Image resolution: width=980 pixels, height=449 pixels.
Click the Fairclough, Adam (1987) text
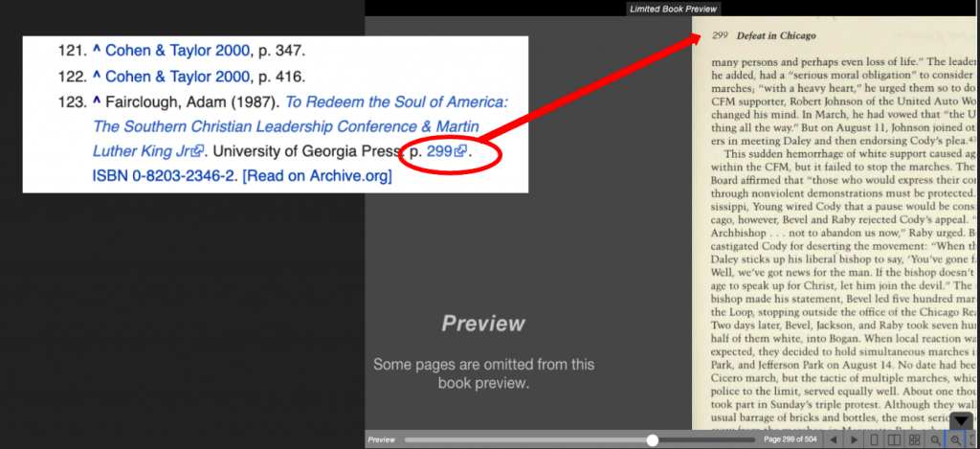[x=192, y=101]
